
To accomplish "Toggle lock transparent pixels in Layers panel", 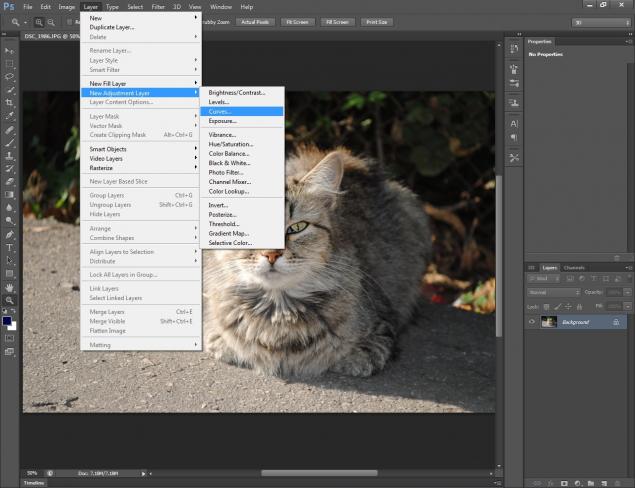I will [548, 306].
